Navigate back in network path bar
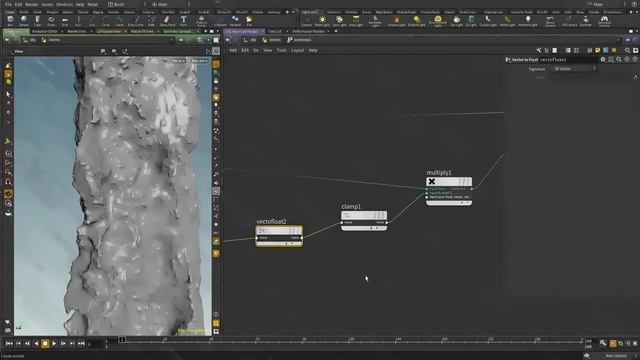Screen dimensions: 640x360 [228, 40]
